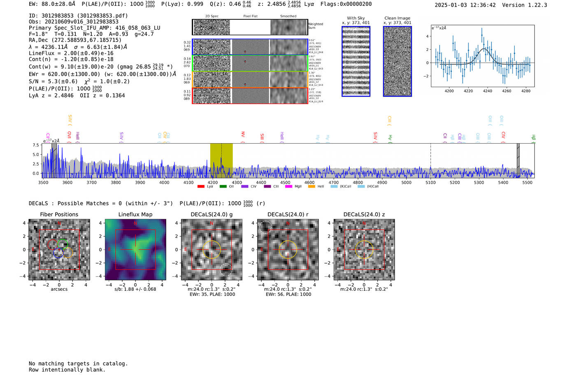This screenshot has height=392, width=576.
Task: Select the orange-bordered 2D spectrum row
Action: click(250, 79)
